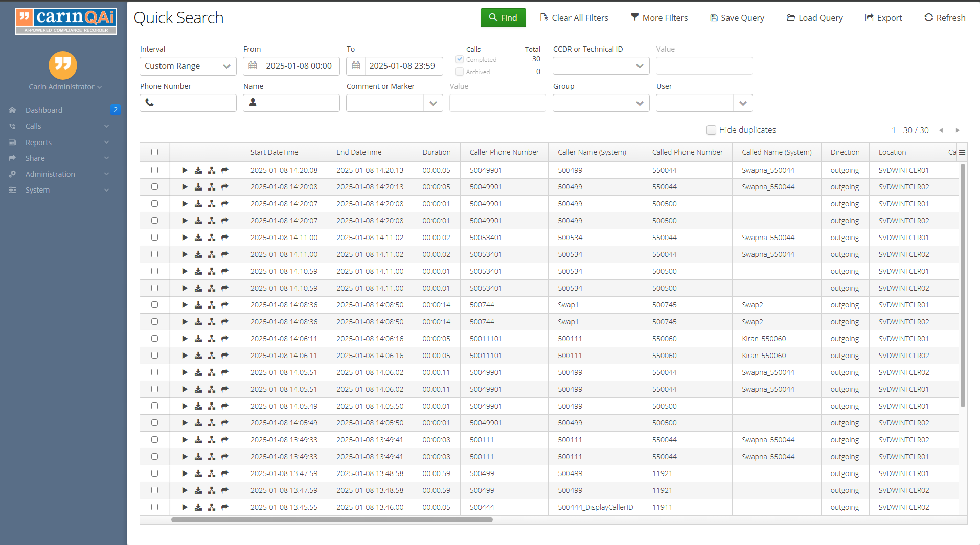The image size is (980, 545).
Task: Open the From date calendar icon
Action: 253,66
